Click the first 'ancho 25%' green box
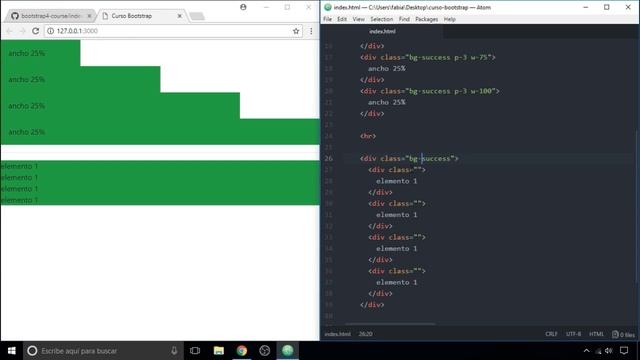The image size is (640, 360). (40, 53)
